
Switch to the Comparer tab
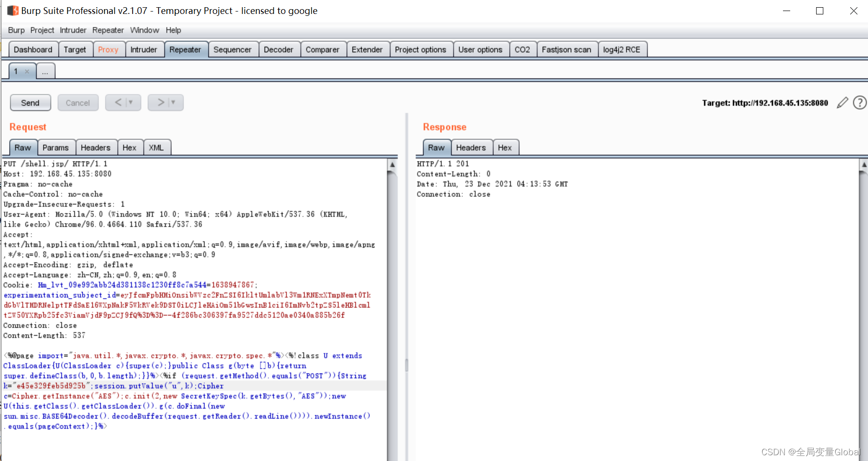coord(322,50)
